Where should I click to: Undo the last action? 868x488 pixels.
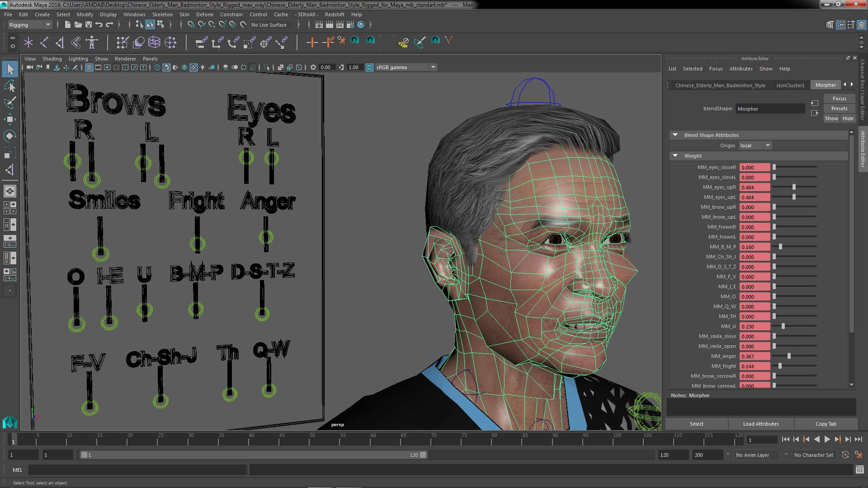click(x=99, y=25)
